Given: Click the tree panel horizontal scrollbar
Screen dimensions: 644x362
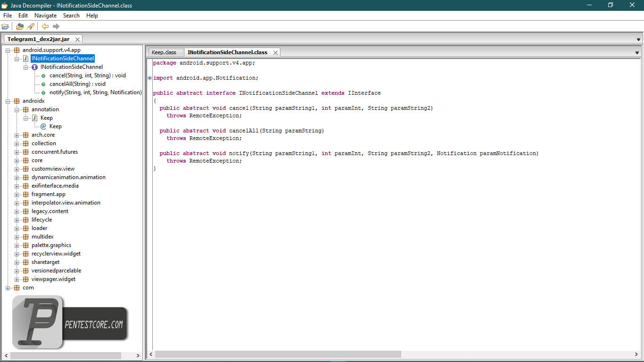Looking at the screenshot, I should (66, 355).
